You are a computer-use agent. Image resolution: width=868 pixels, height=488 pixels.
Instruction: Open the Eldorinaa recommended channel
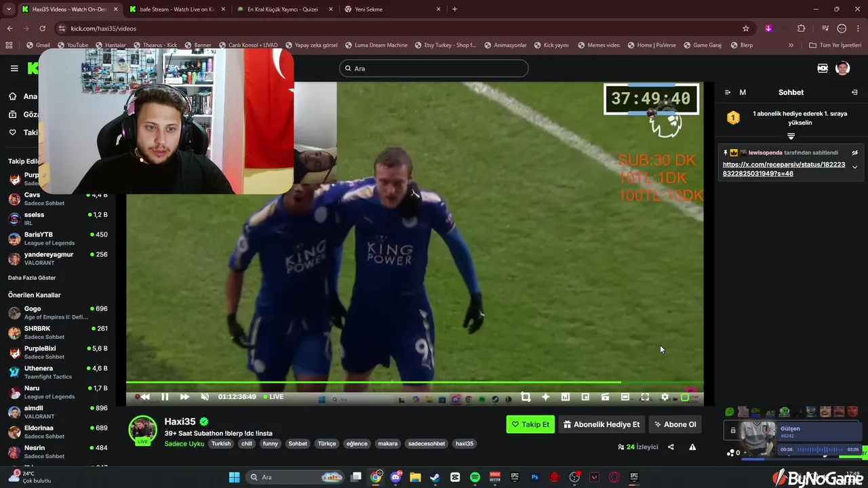coord(58,432)
